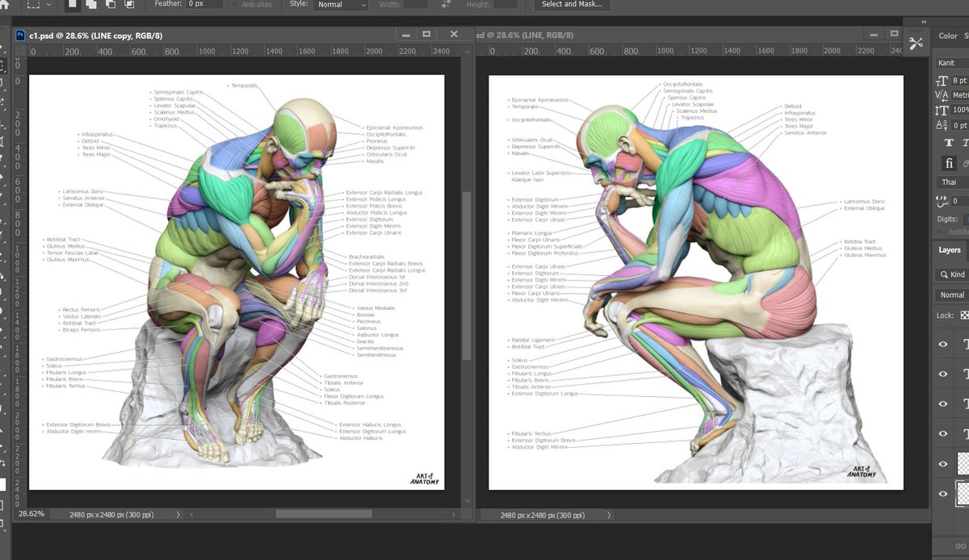Image resolution: width=969 pixels, height=560 pixels.
Task: Open the Kanit font family dropdown
Action: coord(953,62)
